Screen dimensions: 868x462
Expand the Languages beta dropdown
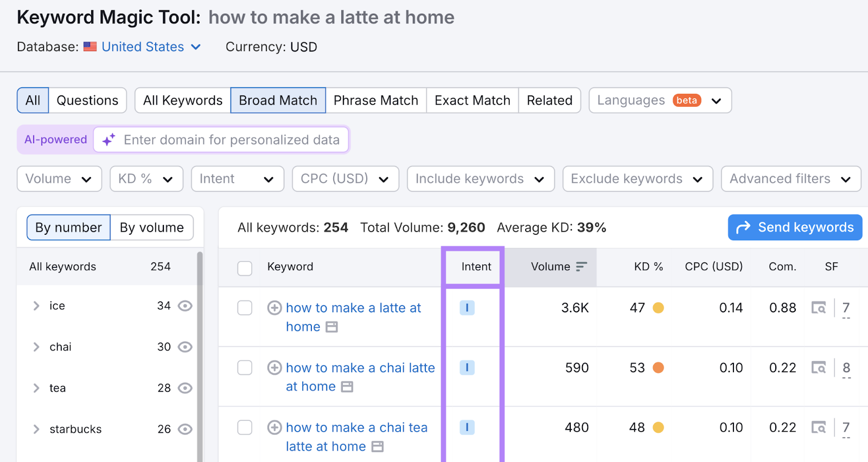[659, 100]
